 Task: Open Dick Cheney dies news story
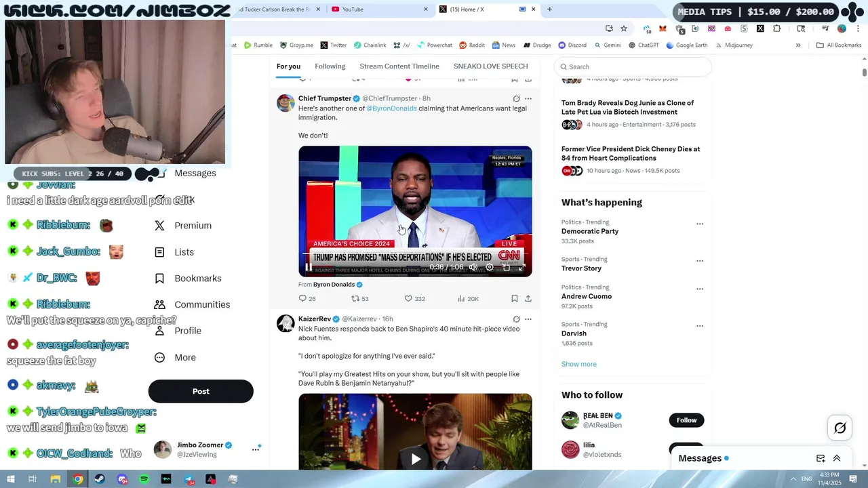click(x=631, y=154)
